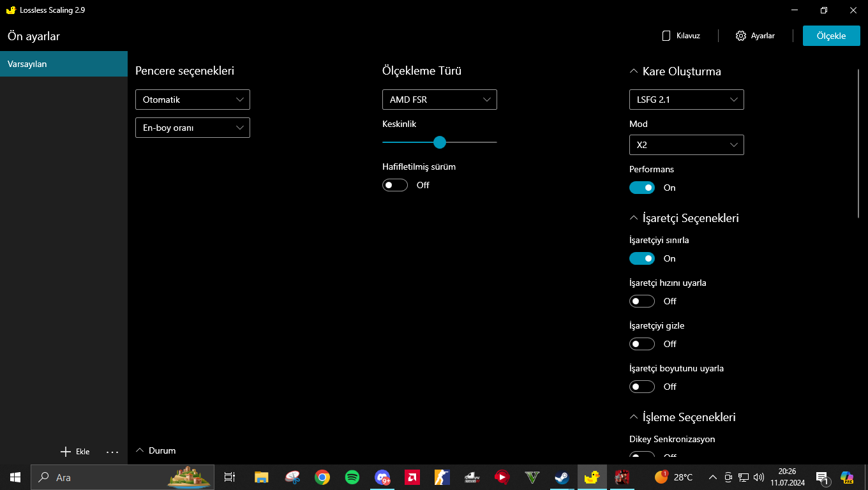Disable İşaretçiyi sınırla toggle
868x490 pixels.
click(x=642, y=258)
